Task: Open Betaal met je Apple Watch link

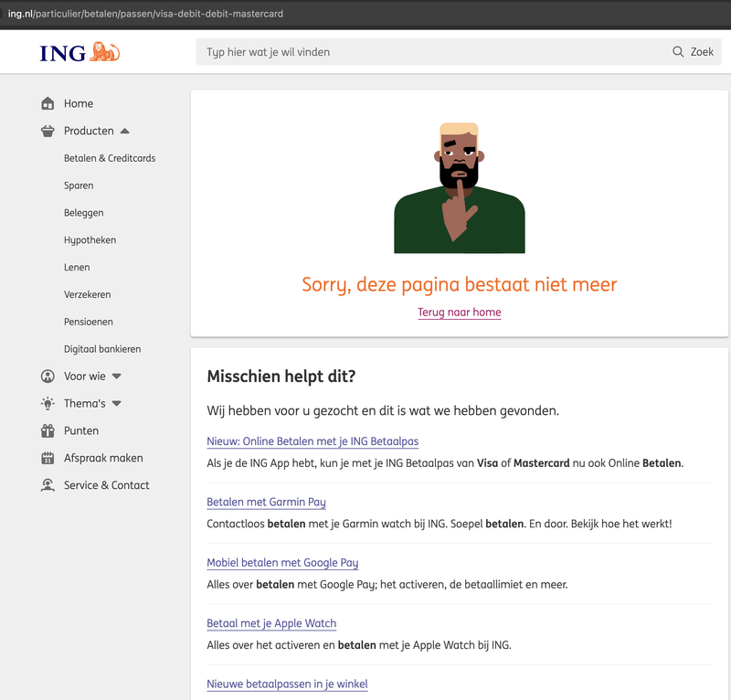Action: pos(271,623)
